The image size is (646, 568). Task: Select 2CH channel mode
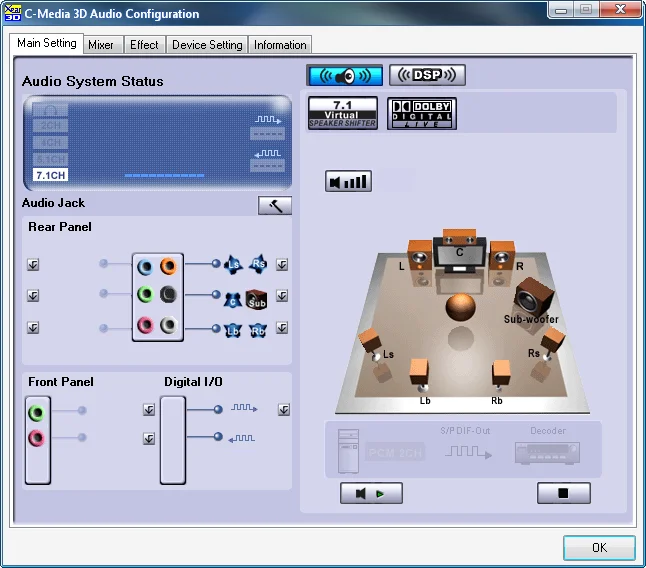pyautogui.click(x=50, y=126)
